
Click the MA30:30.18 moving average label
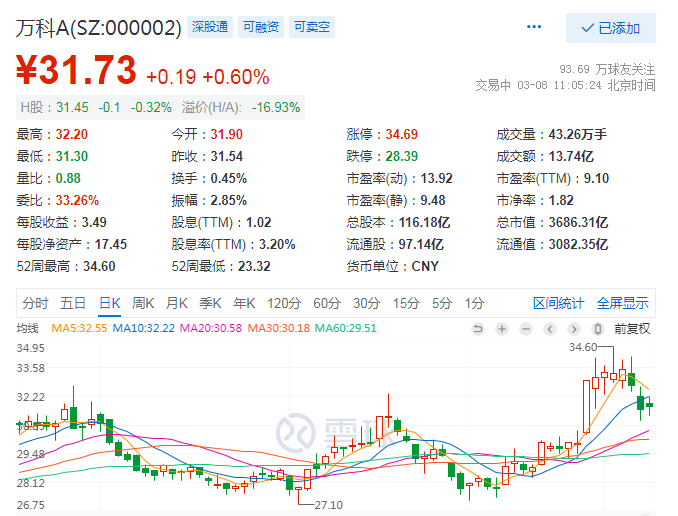tap(278, 328)
